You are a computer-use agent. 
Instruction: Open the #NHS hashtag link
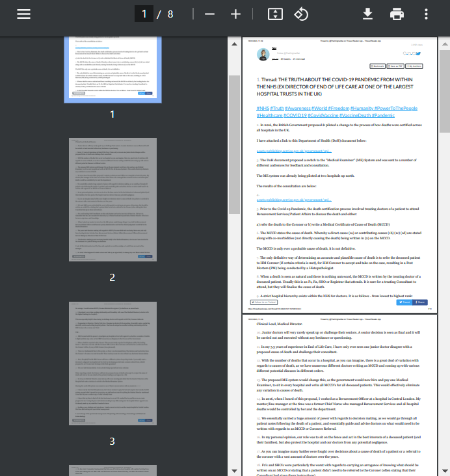tap(263, 108)
